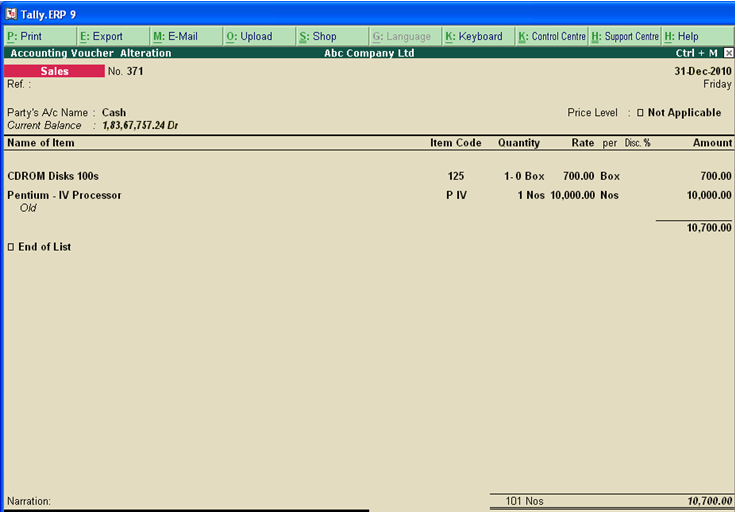
Task: Open the Shop button
Action: click(332, 36)
